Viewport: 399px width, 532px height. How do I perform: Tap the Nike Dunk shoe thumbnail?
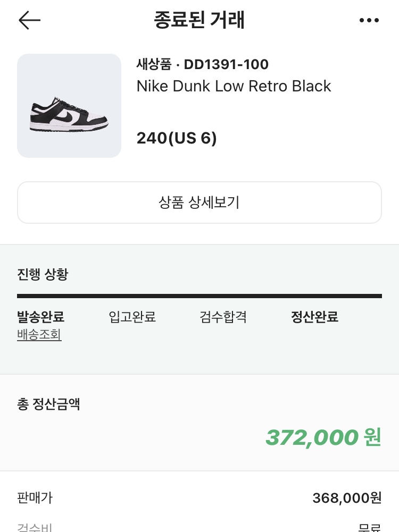tap(69, 106)
